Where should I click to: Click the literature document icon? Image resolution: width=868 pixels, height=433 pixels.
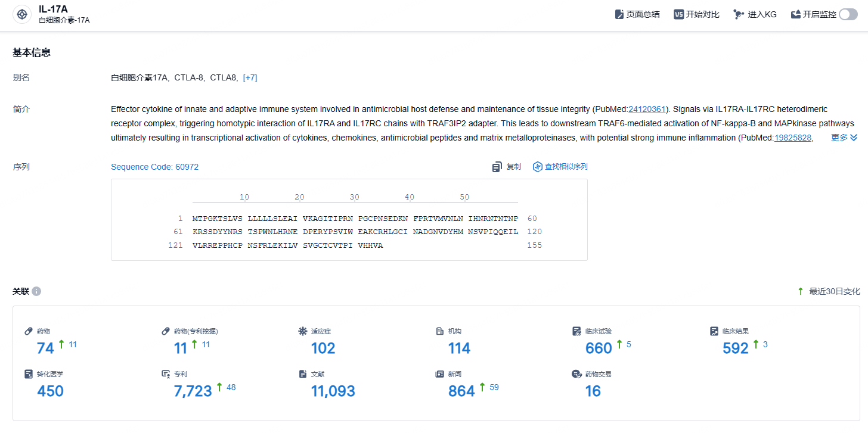(302, 374)
